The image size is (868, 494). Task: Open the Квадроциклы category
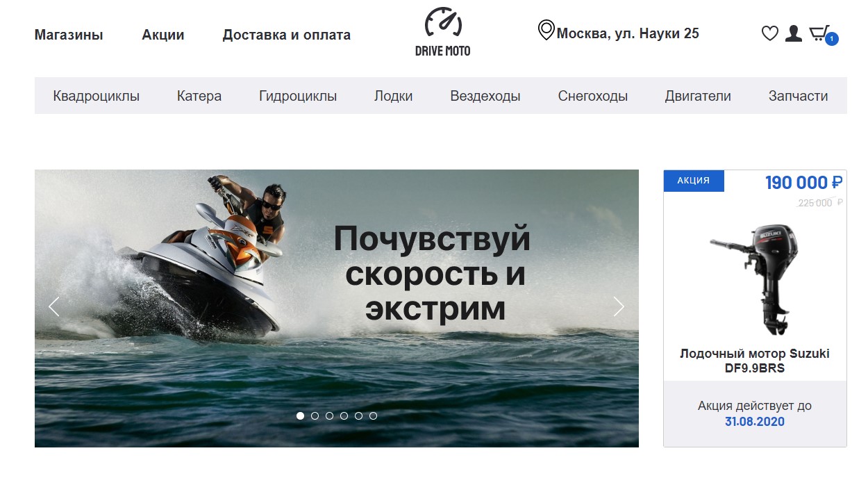click(97, 96)
